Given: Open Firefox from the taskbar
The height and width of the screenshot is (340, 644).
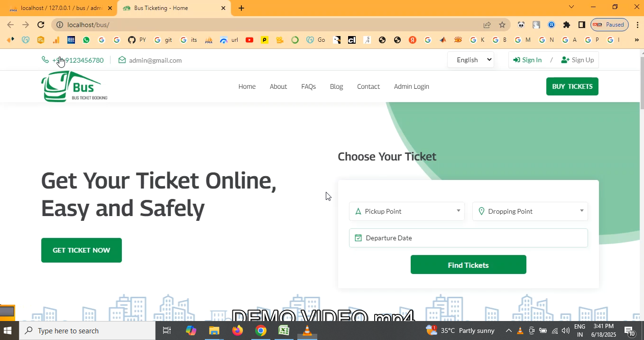Looking at the screenshot, I should pyautogui.click(x=238, y=331).
